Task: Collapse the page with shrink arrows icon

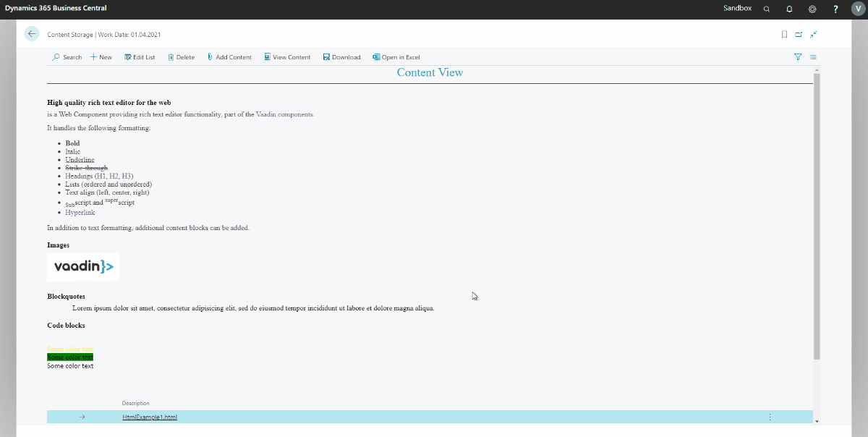Action: (x=813, y=34)
